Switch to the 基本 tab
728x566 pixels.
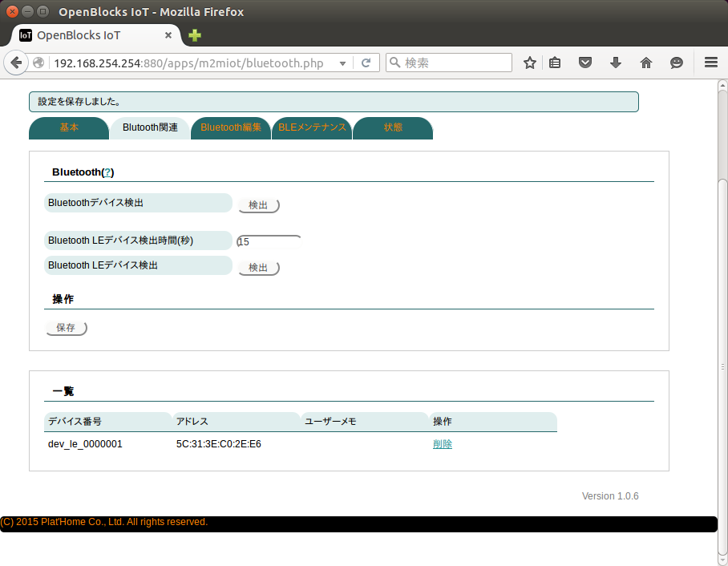click(x=69, y=127)
